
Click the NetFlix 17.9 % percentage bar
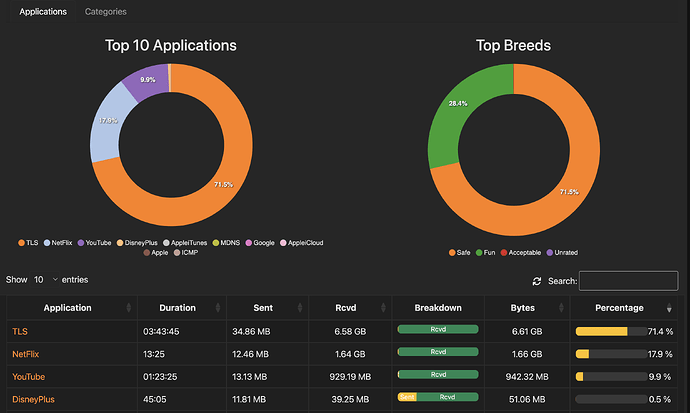[x=611, y=354]
